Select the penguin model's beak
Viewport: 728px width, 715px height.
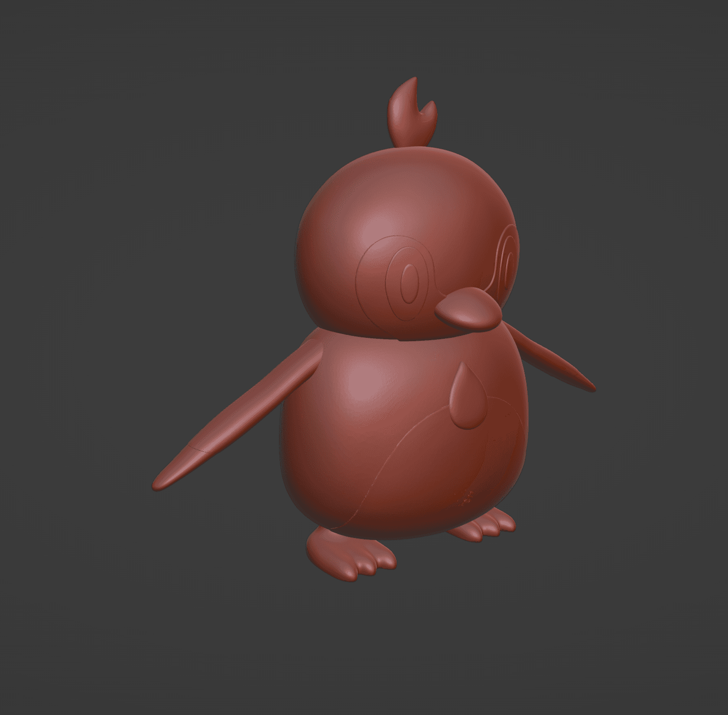click(x=468, y=309)
